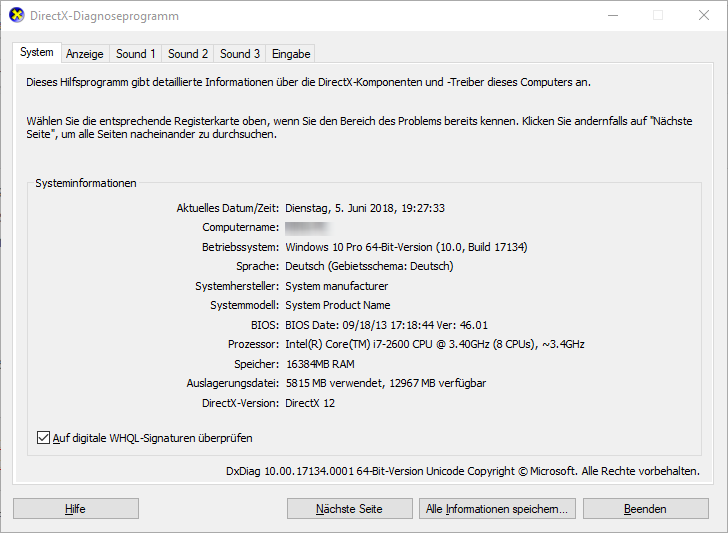Click the Hilfe button
This screenshot has width=728, height=533.
coord(76,509)
